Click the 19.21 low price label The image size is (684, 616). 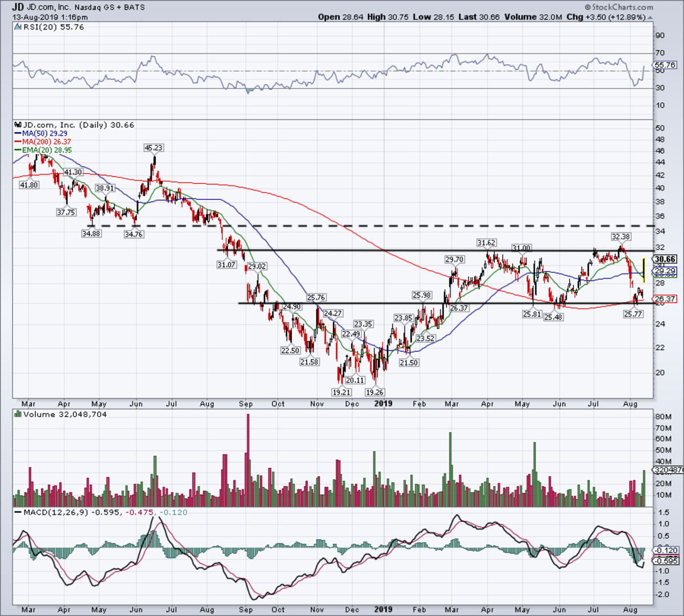[340, 392]
